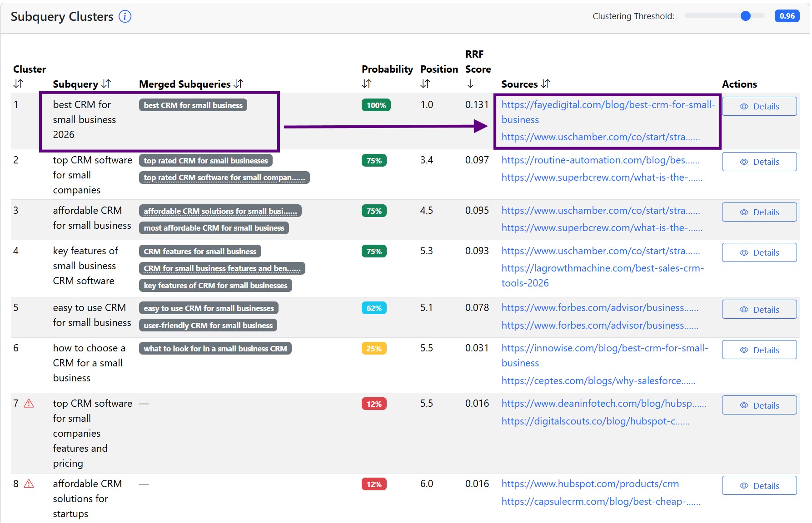Click warning triangle on cluster 8
The height and width of the screenshot is (523, 812).
29,484
